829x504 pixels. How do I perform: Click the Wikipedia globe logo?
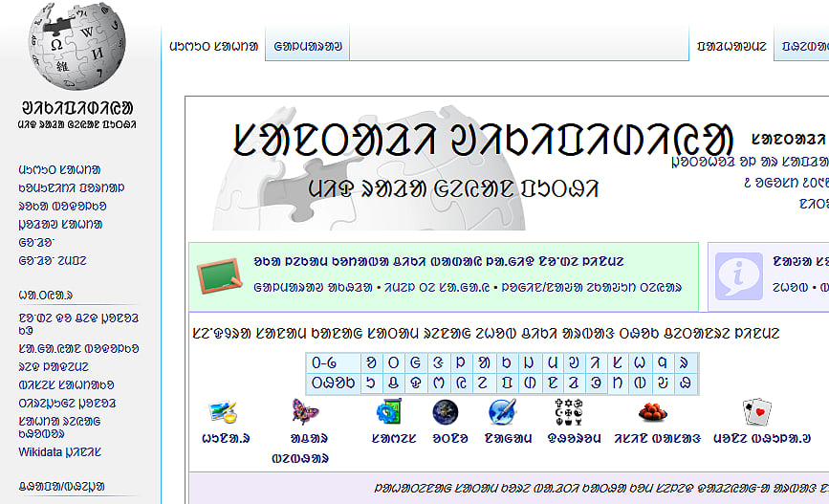point(76,45)
